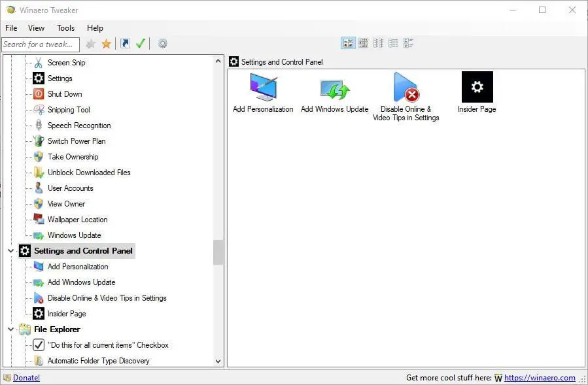
Task: Click the desktop shortcut arrow toolbar icon
Action: [125, 44]
